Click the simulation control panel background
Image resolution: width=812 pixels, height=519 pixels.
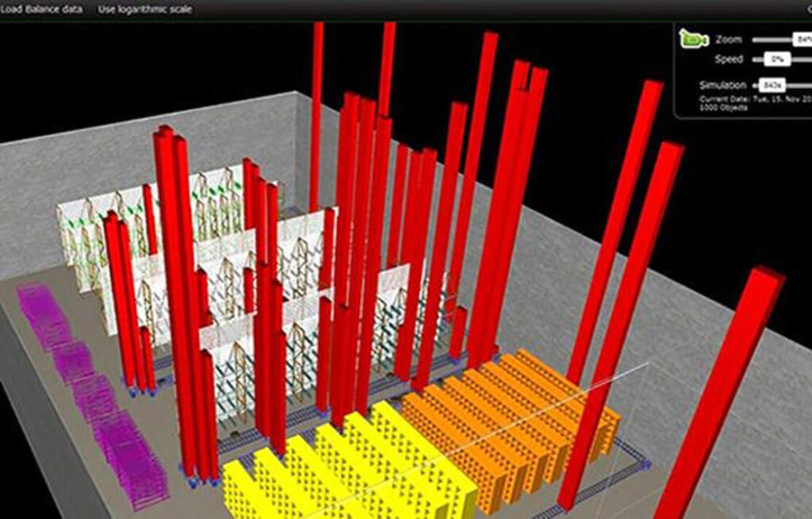point(714,71)
